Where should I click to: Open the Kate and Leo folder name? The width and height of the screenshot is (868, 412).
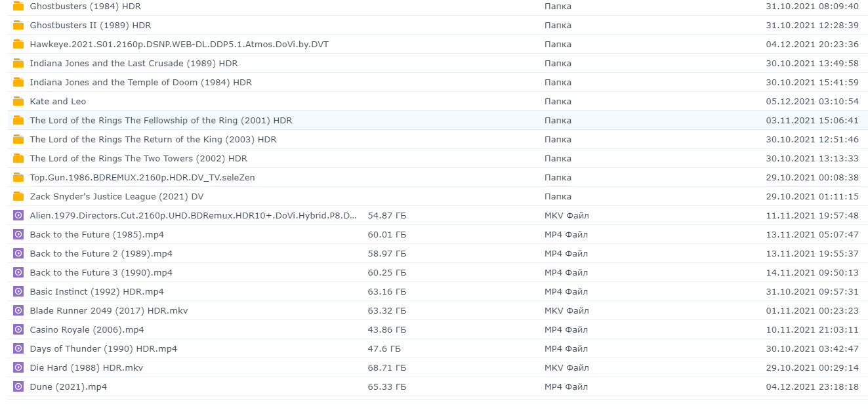pyautogui.click(x=58, y=102)
